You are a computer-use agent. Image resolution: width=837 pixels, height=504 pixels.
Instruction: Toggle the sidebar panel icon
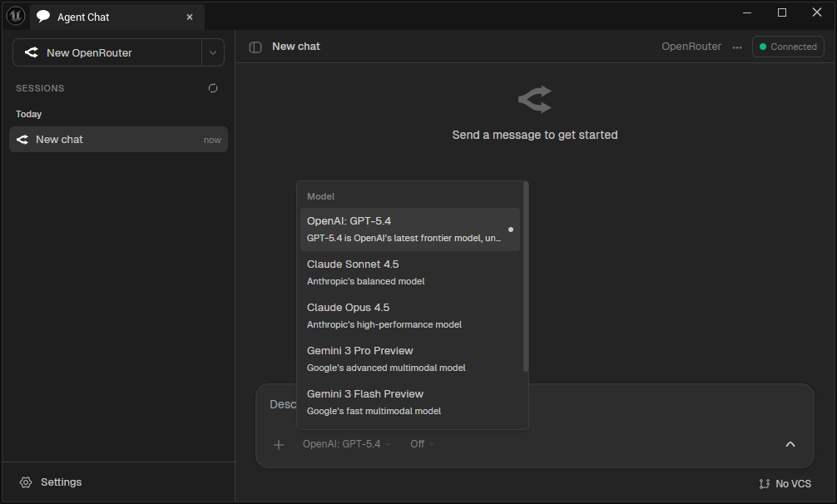click(x=255, y=47)
